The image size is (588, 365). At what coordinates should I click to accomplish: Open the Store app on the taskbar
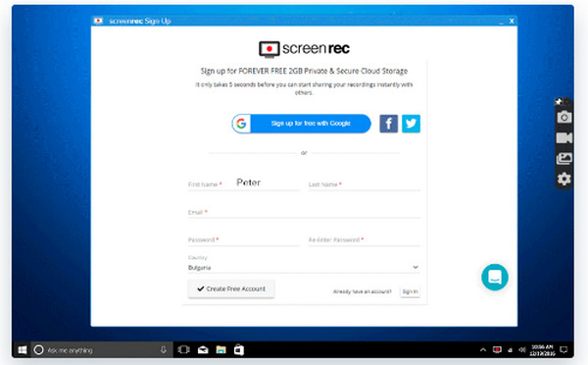tap(239, 350)
